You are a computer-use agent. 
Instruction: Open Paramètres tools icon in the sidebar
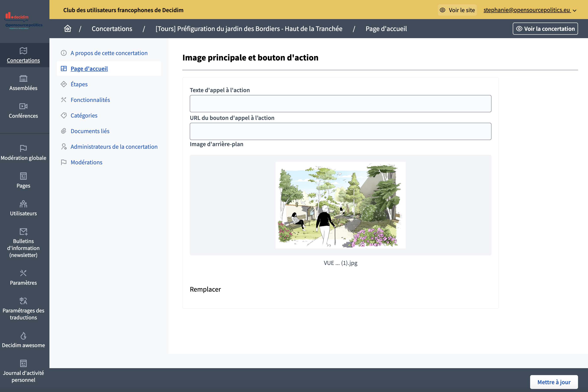23,273
